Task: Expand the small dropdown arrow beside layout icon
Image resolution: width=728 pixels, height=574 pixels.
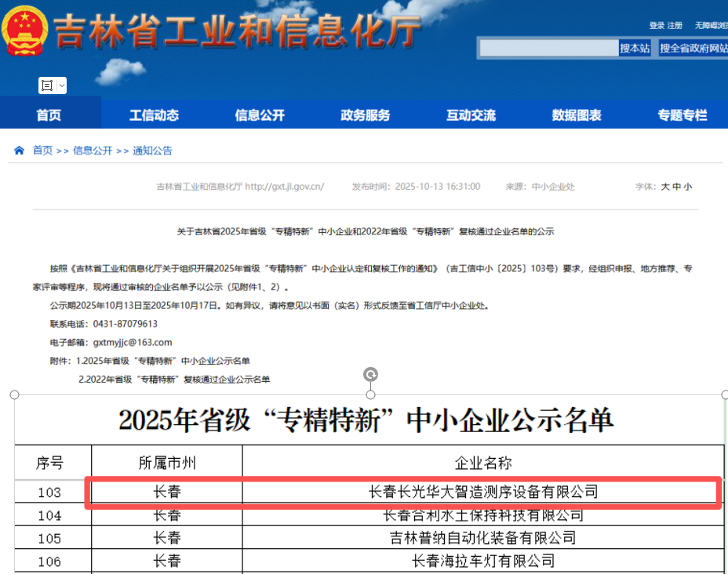Action: [61, 85]
